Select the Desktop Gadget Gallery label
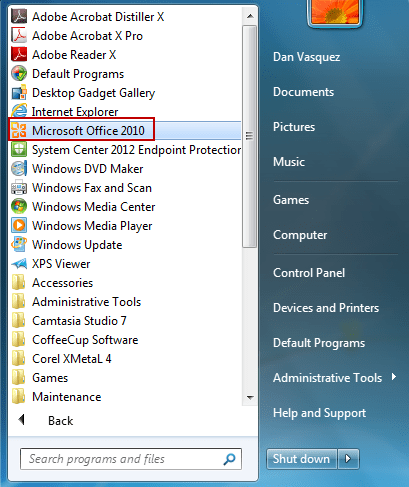Viewport: 409px width, 487px height. coord(93,93)
